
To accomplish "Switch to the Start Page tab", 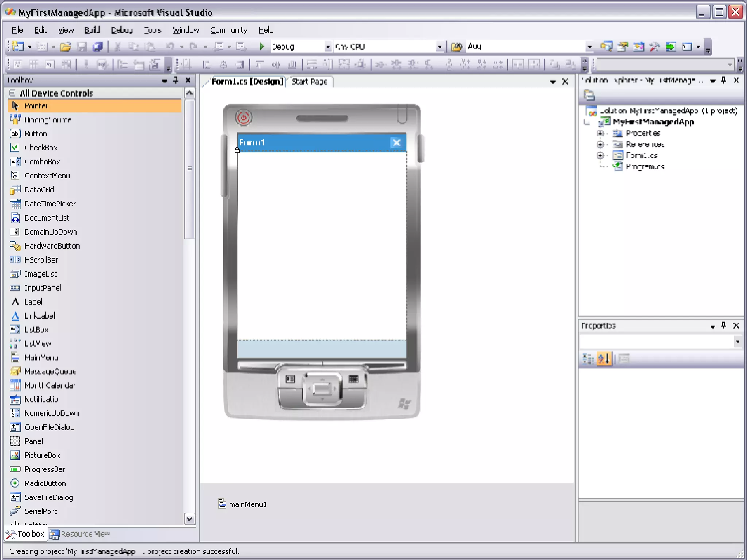I will click(309, 82).
